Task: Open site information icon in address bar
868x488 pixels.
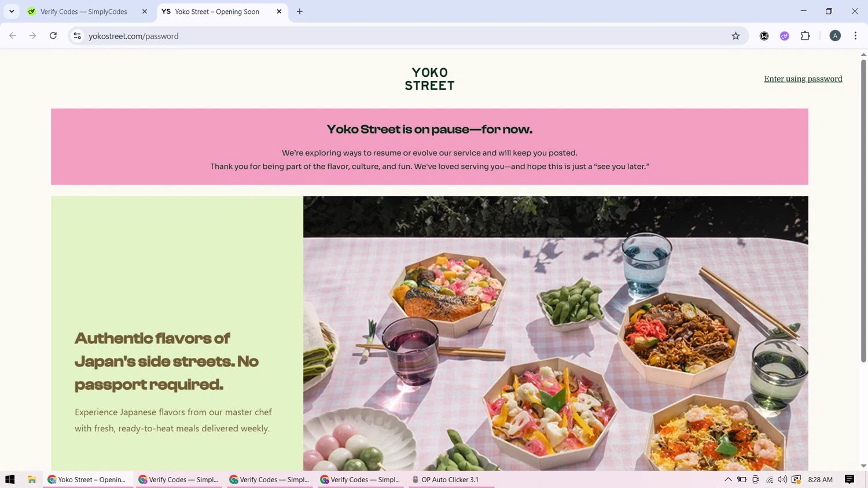Action: point(77,36)
